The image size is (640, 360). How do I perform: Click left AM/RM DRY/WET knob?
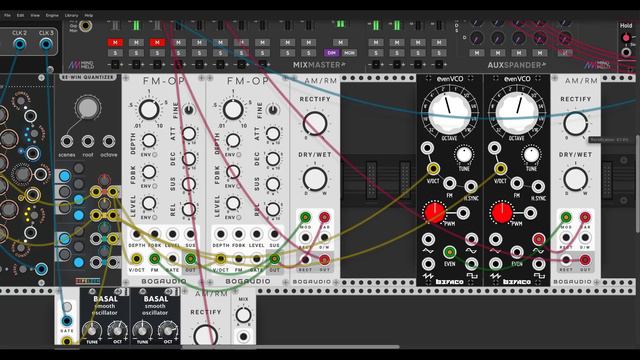tap(315, 179)
